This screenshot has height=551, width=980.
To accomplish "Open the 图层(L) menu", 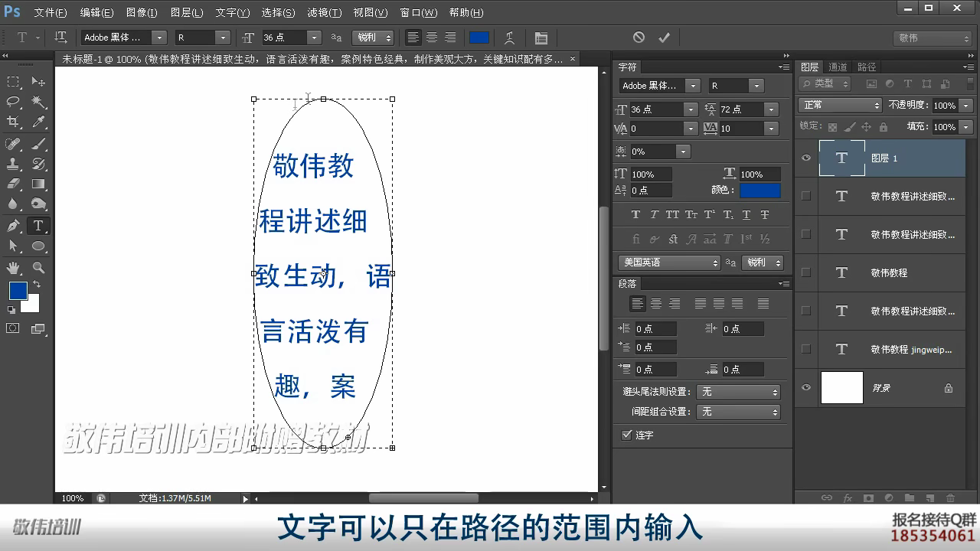I will (187, 12).
